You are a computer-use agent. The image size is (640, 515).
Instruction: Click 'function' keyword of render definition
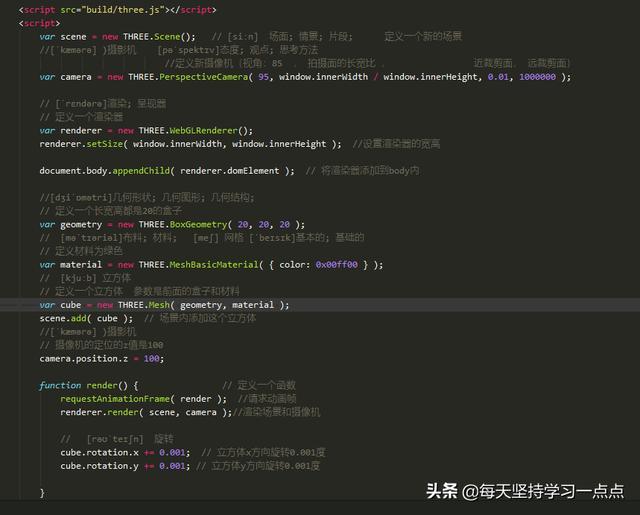pos(60,386)
